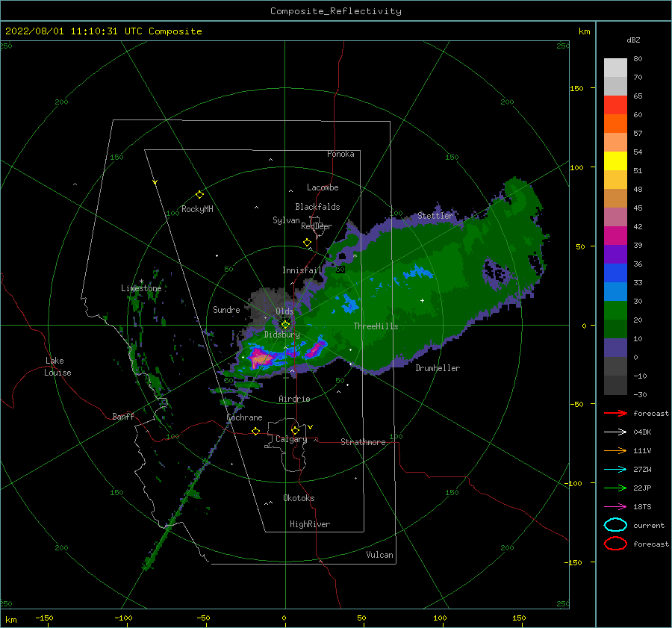Click the Banff label

[123, 416]
